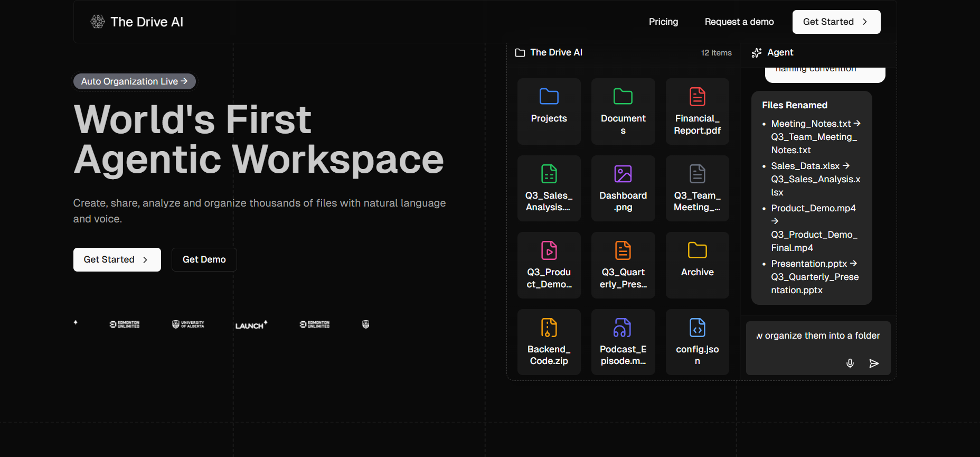Click the 'Meeting_Notes.txt' rename entry
The height and width of the screenshot is (457, 980).
[816, 137]
